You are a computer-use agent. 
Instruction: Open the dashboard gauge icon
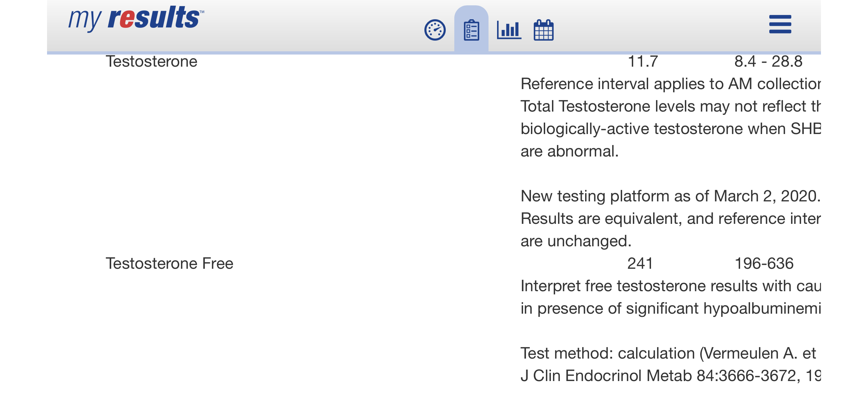click(435, 30)
